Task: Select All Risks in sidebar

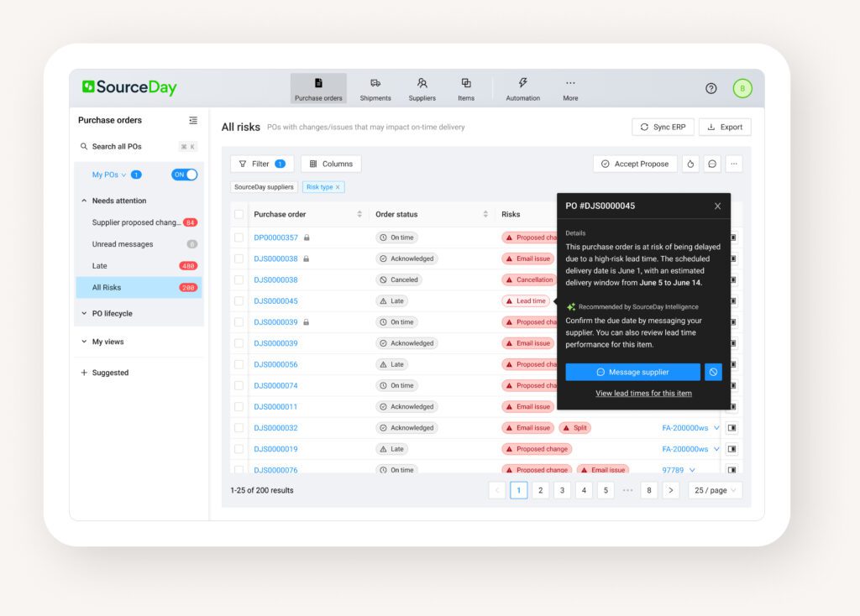Action: click(139, 287)
